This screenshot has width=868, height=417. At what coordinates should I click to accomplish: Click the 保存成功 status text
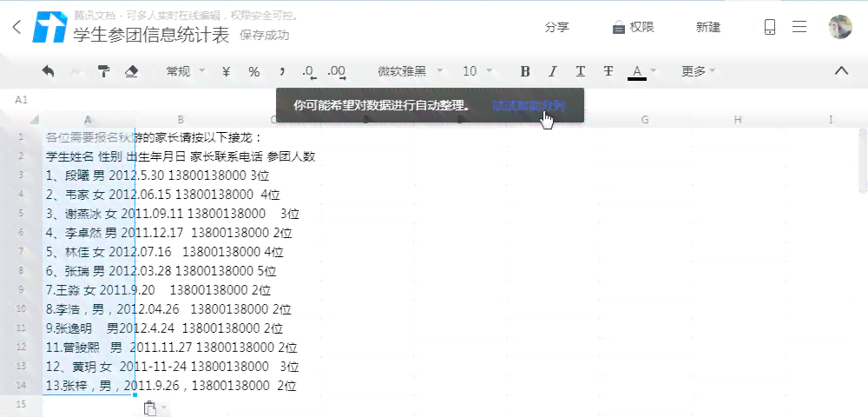265,36
